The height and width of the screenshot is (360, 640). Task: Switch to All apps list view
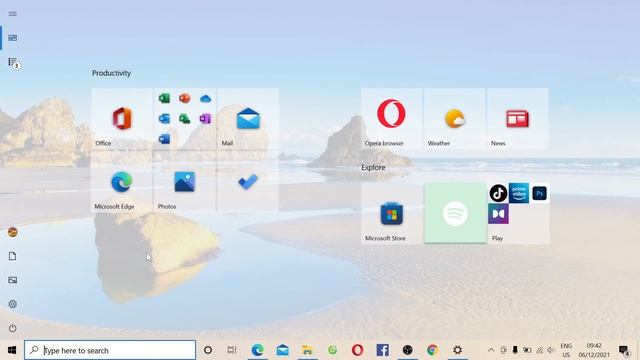pos(13,62)
